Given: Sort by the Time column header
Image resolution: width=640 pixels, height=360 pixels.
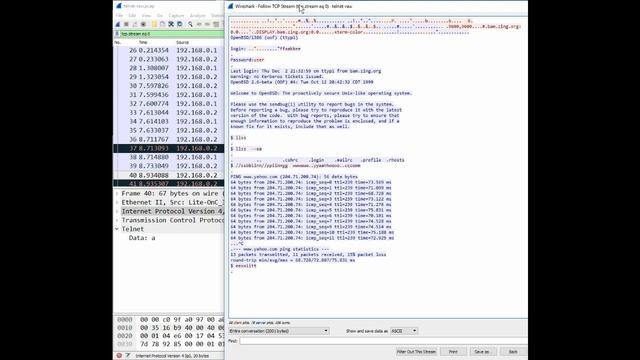Looking at the screenshot, I should click(143, 42).
